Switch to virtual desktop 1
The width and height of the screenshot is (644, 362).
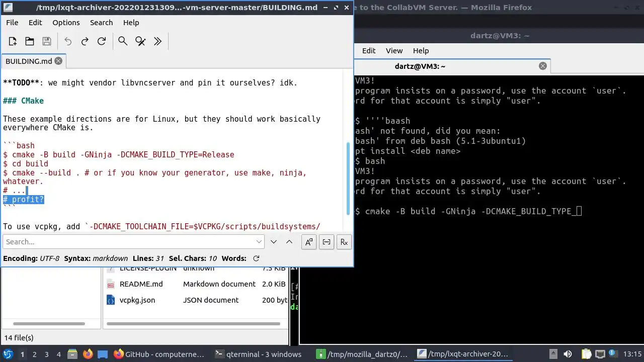23,354
